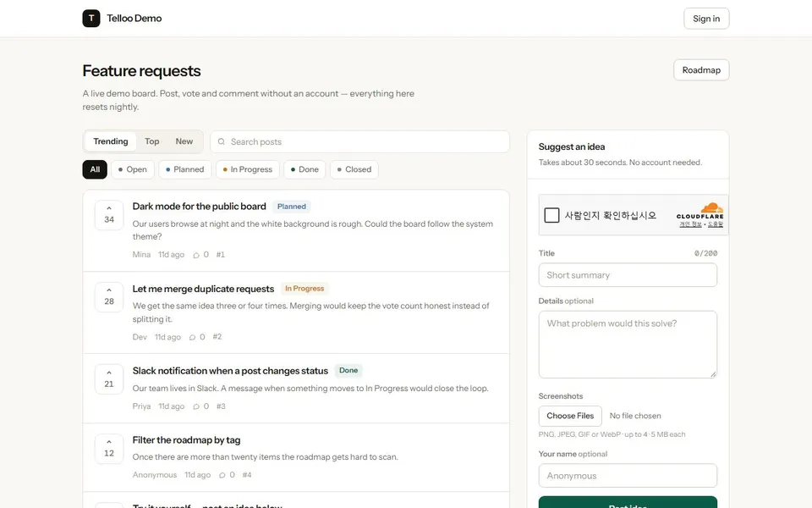
Task: Filter posts by Open status
Action: pos(133,169)
